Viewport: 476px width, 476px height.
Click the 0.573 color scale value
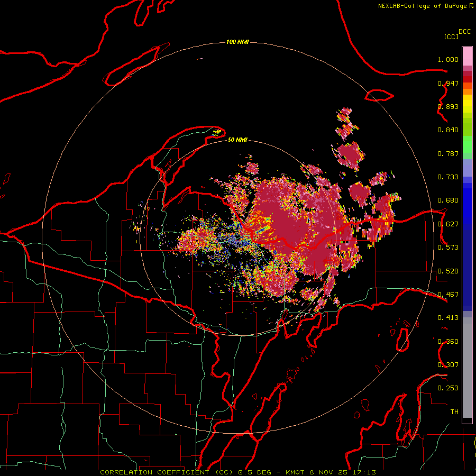448,248
